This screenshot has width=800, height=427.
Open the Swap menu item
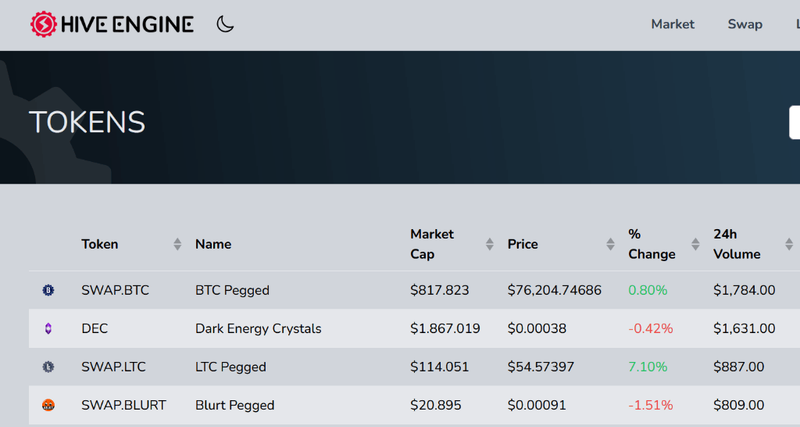tap(745, 24)
